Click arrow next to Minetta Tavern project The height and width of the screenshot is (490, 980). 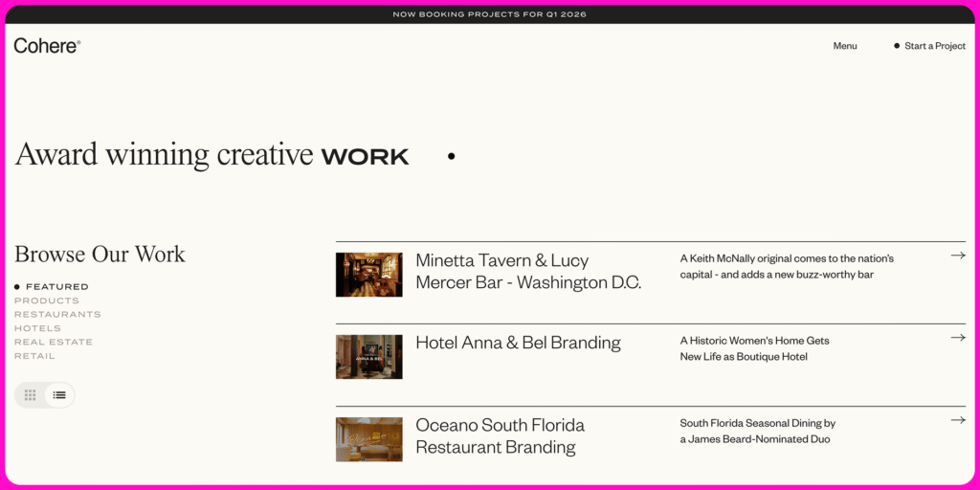tap(957, 256)
